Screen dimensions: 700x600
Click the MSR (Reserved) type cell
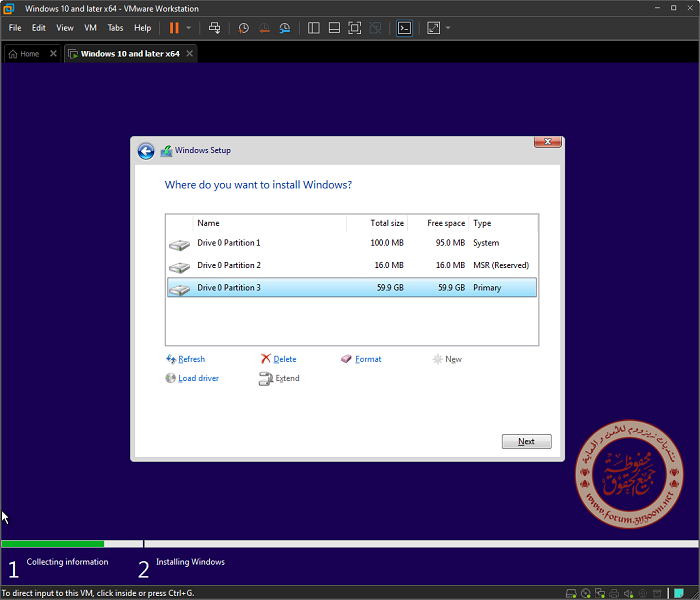tap(501, 266)
